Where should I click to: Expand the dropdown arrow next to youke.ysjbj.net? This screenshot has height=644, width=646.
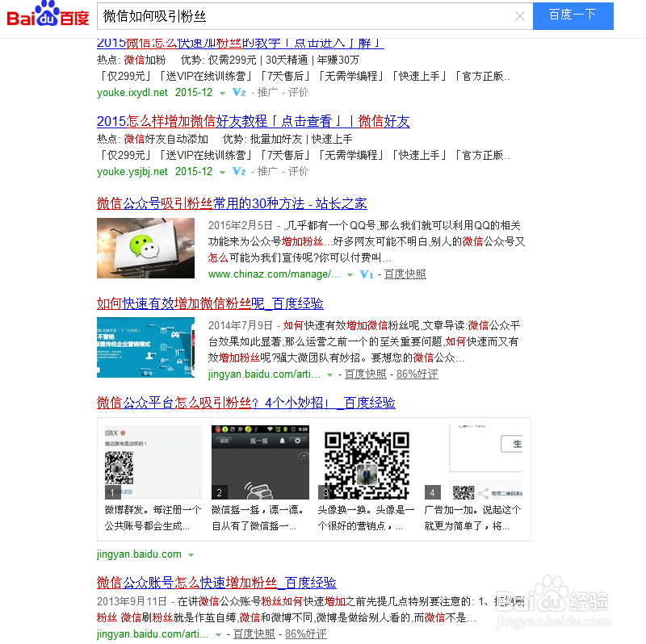(223, 173)
